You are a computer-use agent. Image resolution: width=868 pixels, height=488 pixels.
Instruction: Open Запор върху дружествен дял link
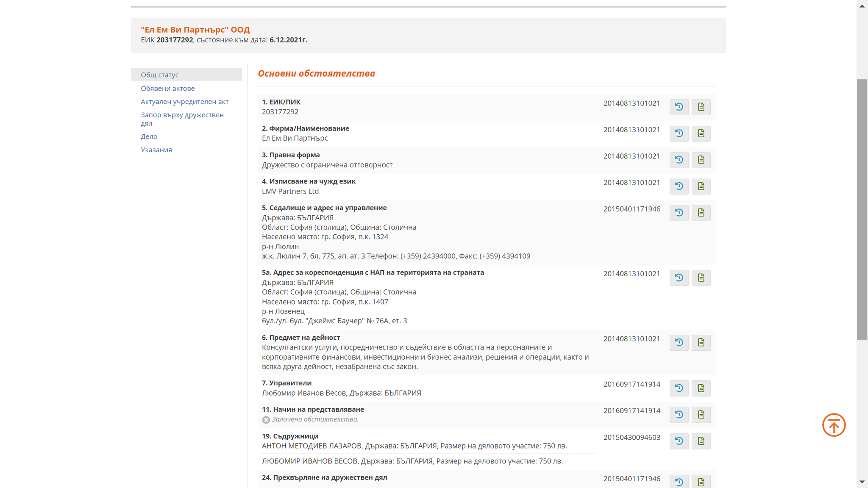182,119
